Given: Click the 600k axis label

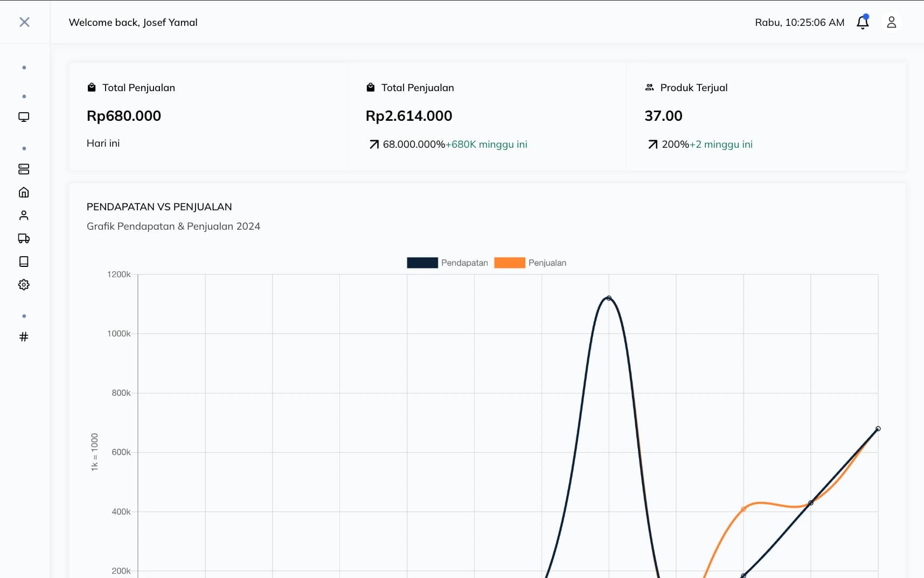Looking at the screenshot, I should 121,452.
